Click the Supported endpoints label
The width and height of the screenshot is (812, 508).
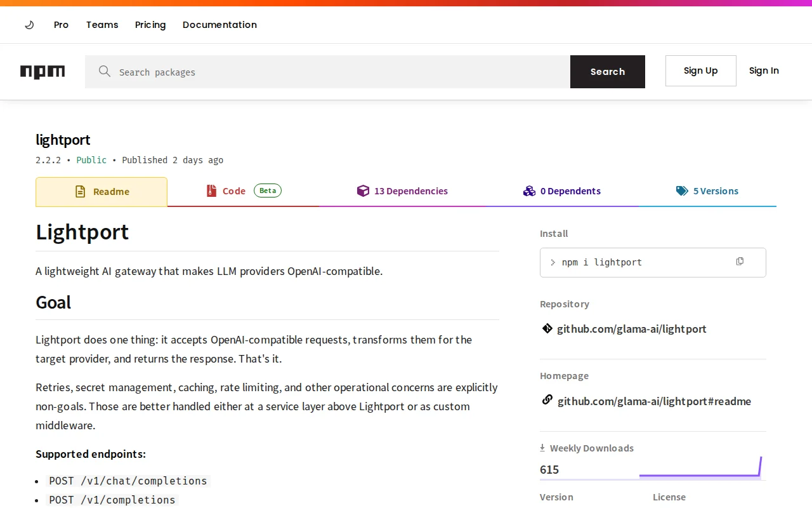[91, 454]
